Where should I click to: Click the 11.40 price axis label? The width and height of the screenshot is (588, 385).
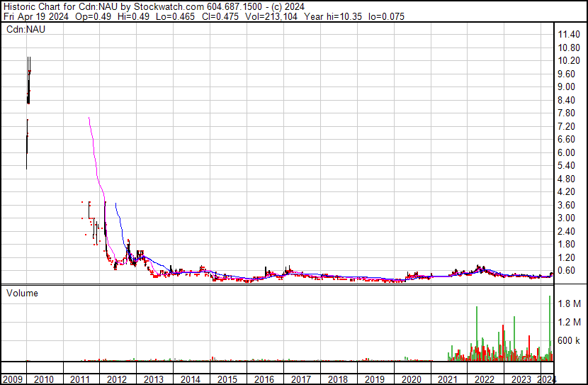pos(570,35)
